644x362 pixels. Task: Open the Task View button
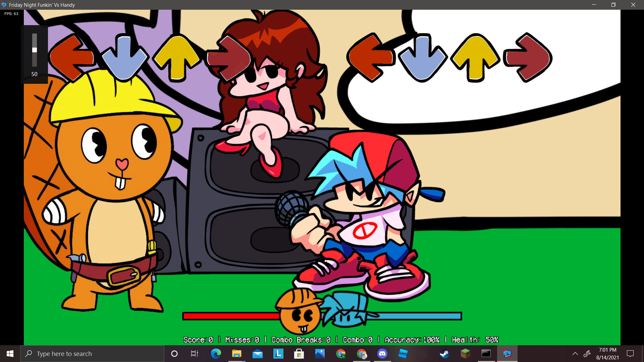pyautogui.click(x=195, y=354)
